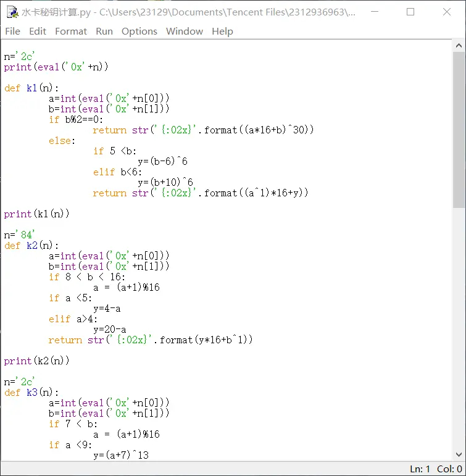Click the line "def k1(n):"

31,88
